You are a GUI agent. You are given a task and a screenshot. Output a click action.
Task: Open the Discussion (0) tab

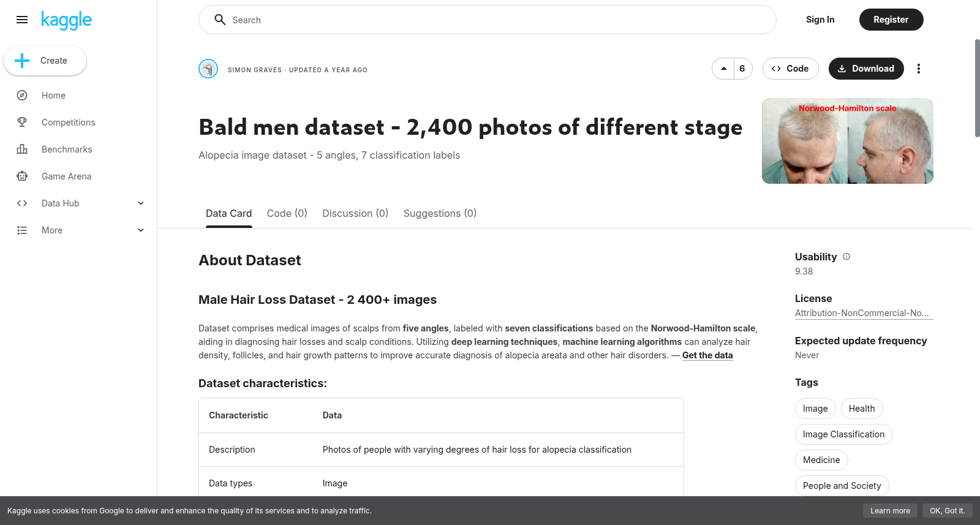point(355,213)
